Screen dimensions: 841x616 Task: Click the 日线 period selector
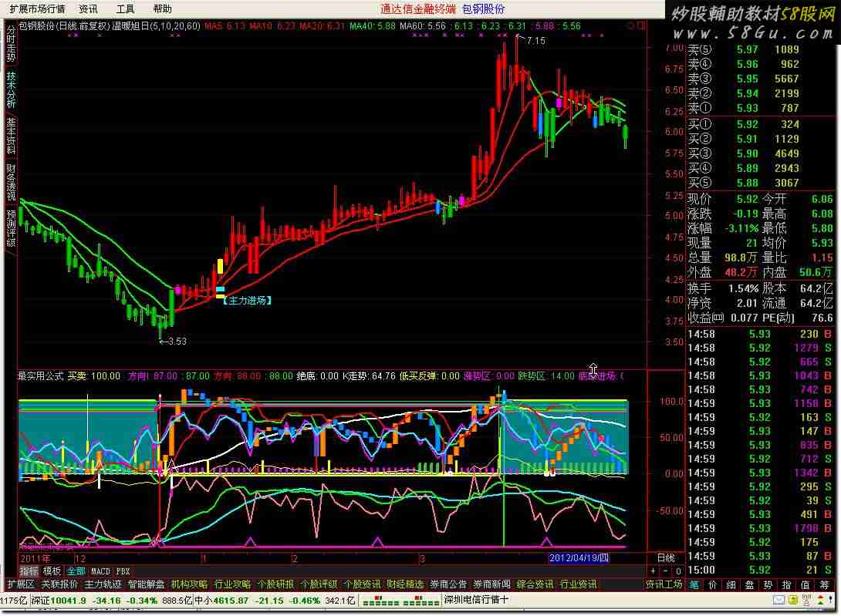point(666,558)
